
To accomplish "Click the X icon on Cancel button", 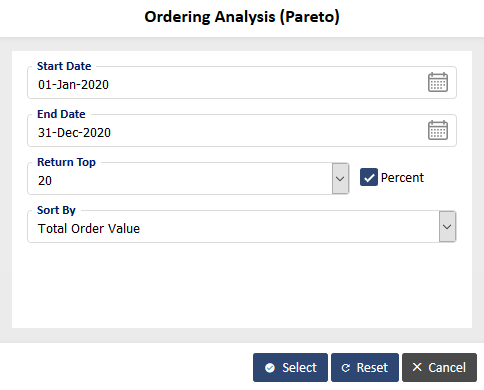I will [x=417, y=367].
